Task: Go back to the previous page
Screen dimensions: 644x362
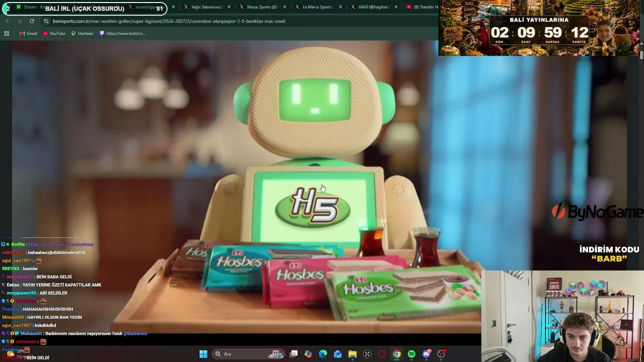Action: pyautogui.click(x=8, y=21)
